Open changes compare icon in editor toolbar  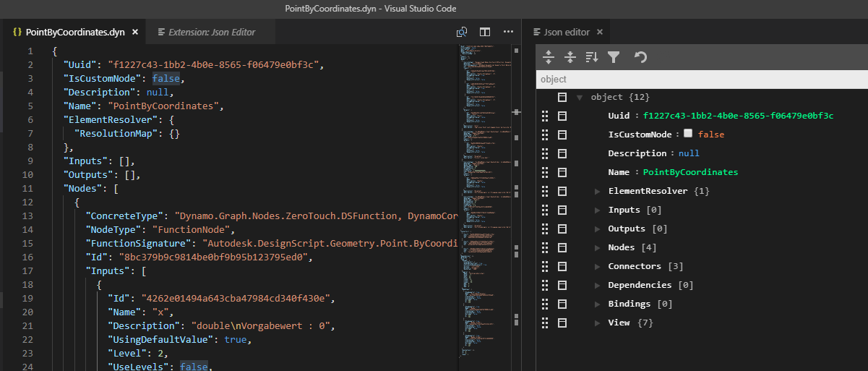[x=462, y=32]
